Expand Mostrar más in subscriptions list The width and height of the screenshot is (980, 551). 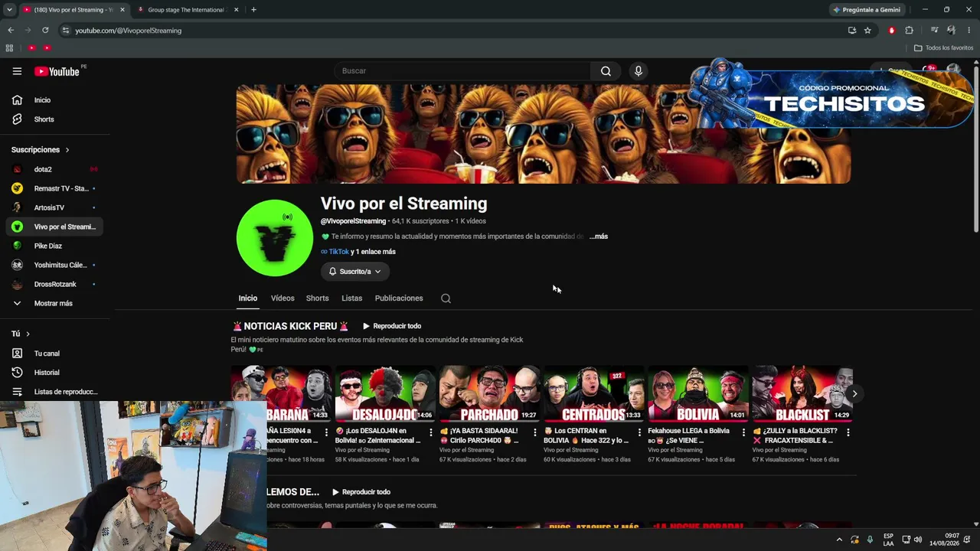pos(55,304)
